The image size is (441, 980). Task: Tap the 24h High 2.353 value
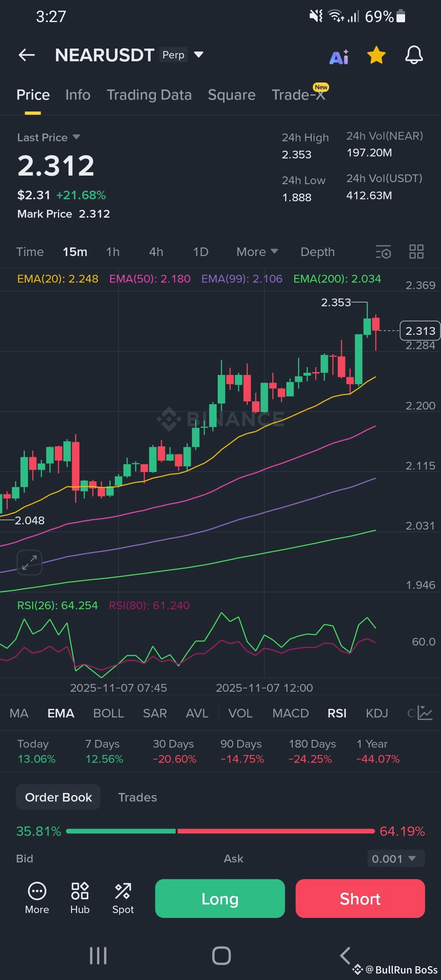point(296,154)
